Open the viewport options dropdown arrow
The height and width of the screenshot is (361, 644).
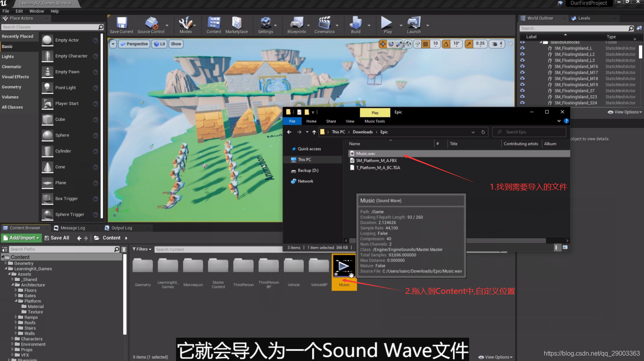(x=113, y=44)
